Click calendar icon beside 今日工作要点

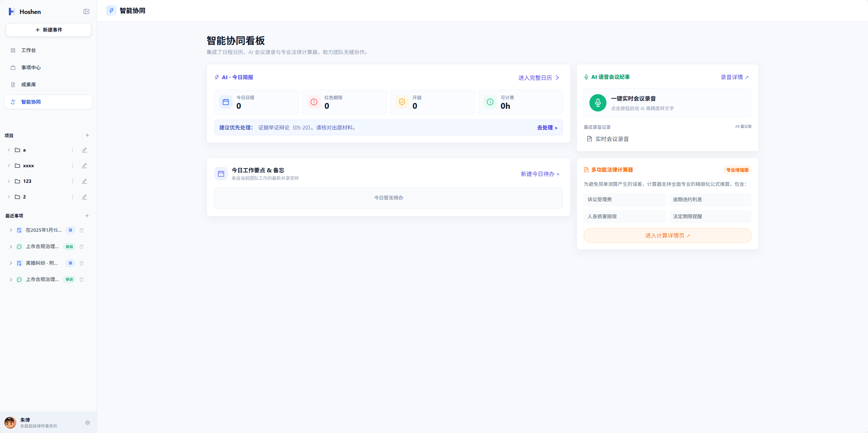click(221, 174)
